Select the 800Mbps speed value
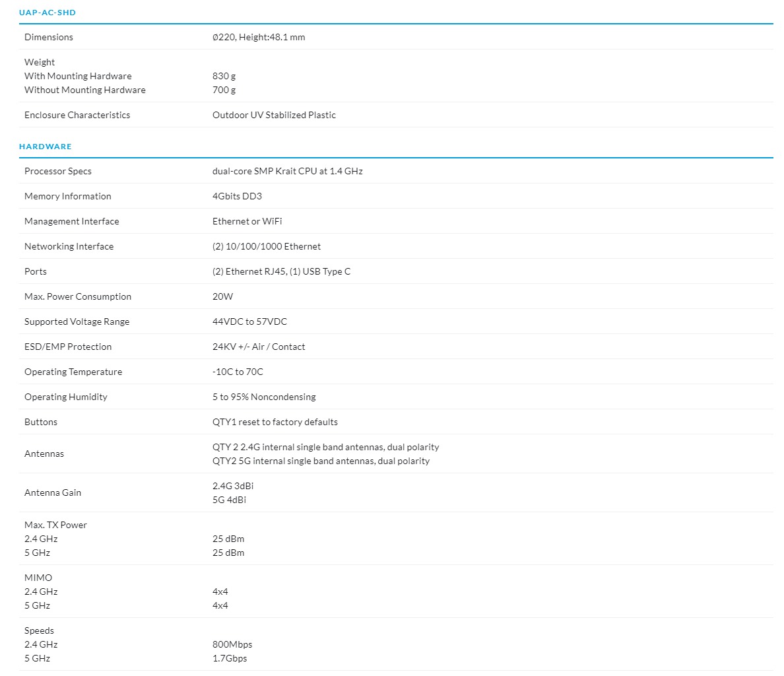This screenshot has height=676, width=784. click(232, 645)
